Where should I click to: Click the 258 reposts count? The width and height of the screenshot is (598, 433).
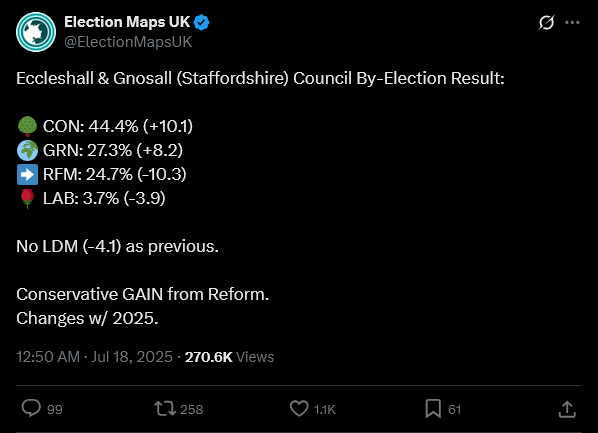tap(191, 409)
